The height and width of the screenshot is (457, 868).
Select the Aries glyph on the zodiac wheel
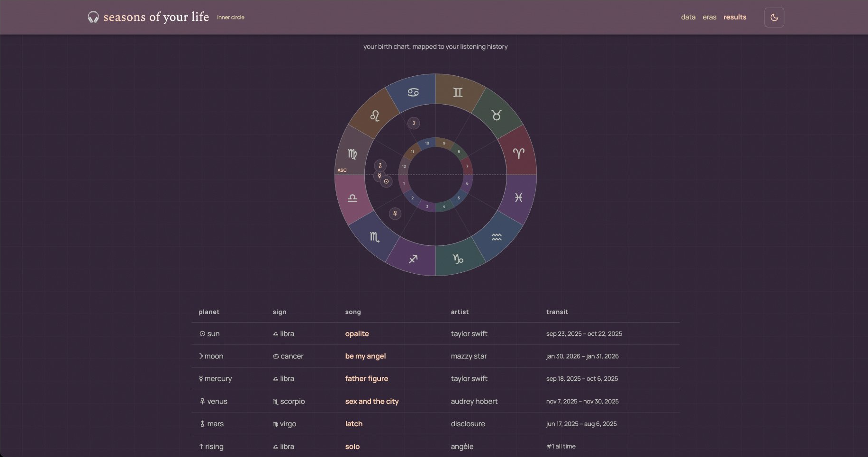[x=519, y=153]
